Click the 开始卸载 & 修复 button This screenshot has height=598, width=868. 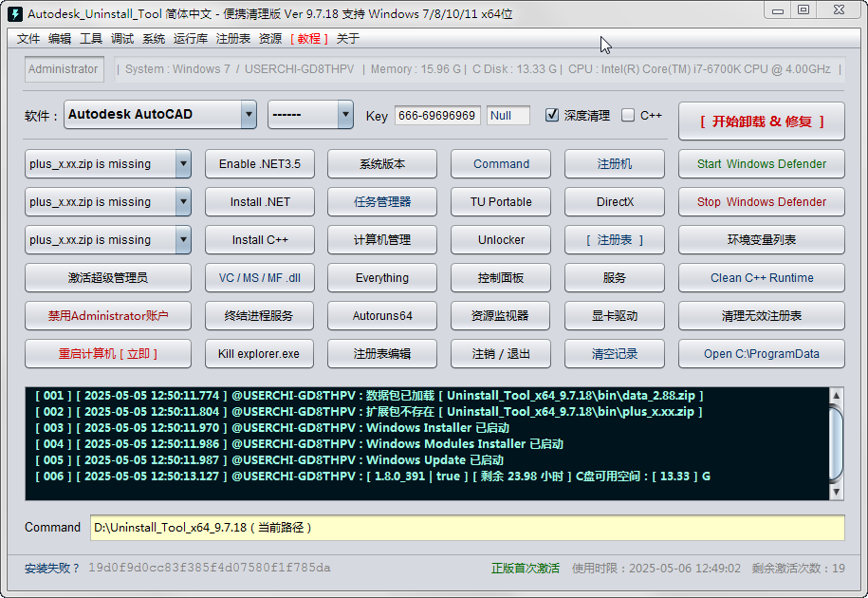(x=762, y=121)
